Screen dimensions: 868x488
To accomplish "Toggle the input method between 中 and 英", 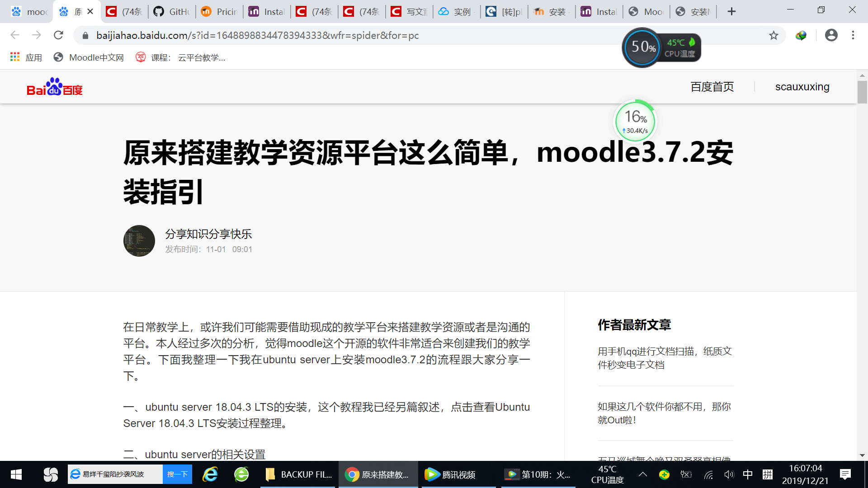I will pyautogui.click(x=747, y=475).
